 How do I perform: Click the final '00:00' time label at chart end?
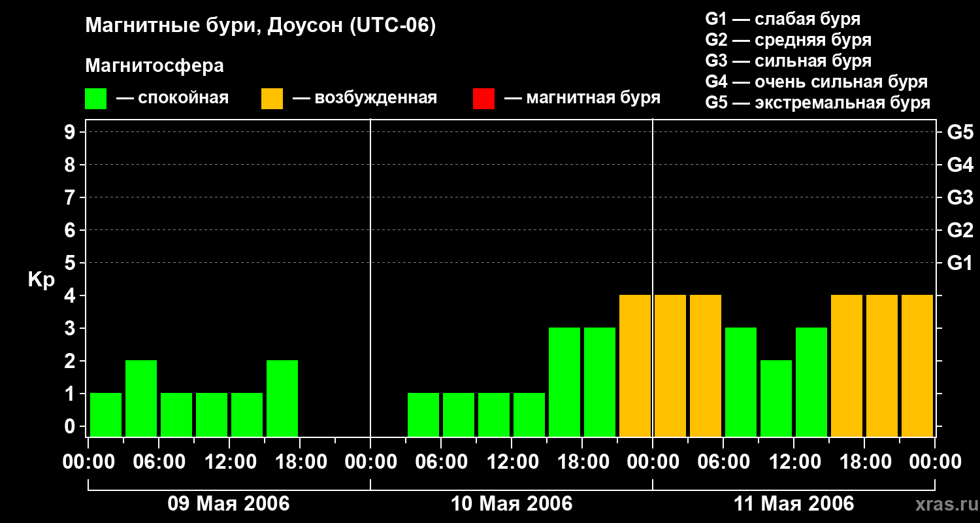(x=935, y=462)
